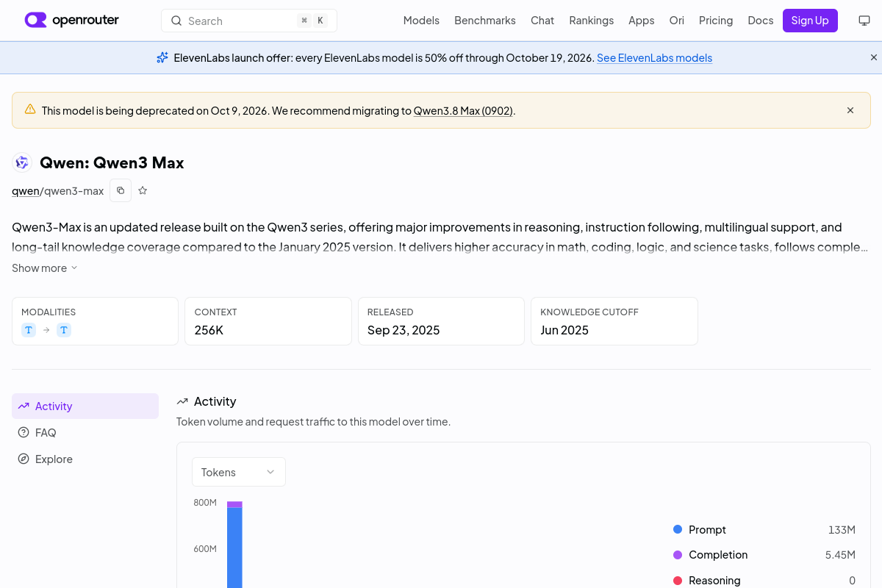Viewport: 882px width, 588px height.
Task: Click the Activity heading trend icon
Action: click(182, 401)
